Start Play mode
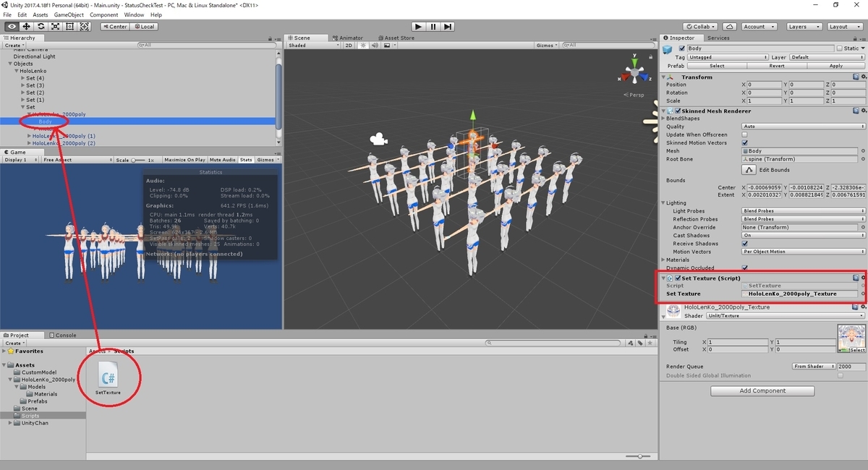The image size is (868, 470). click(417, 27)
